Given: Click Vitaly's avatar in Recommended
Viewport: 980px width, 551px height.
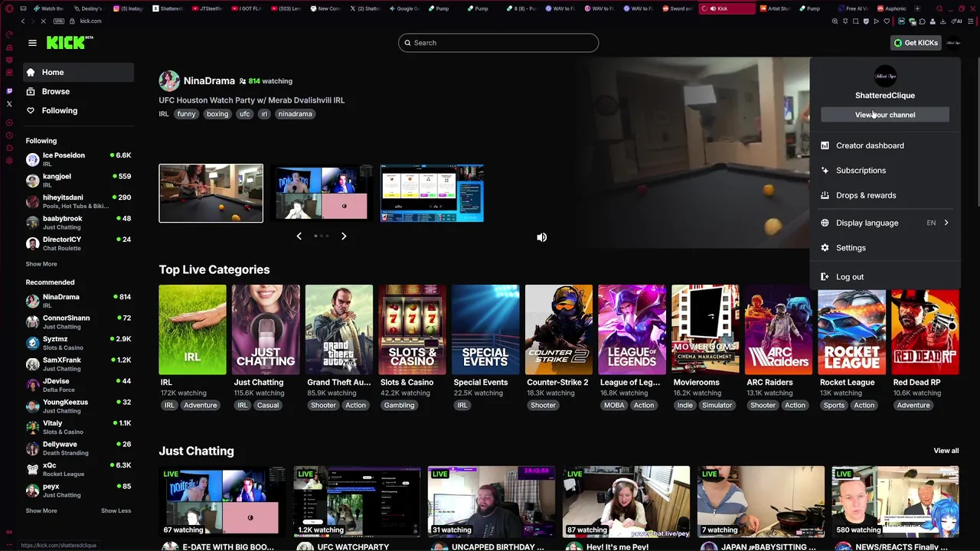Looking at the screenshot, I should pos(32,427).
